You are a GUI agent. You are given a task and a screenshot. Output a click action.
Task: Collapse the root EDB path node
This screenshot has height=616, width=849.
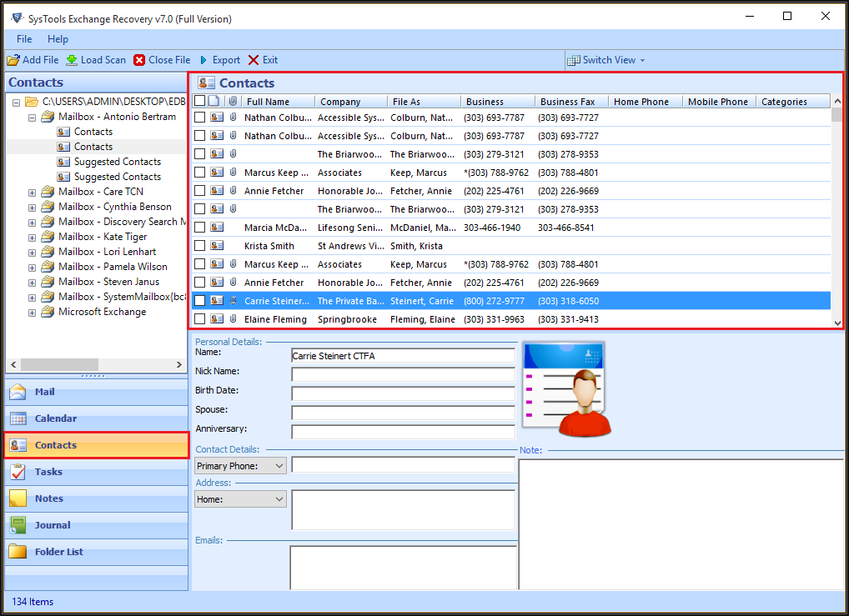click(x=16, y=103)
